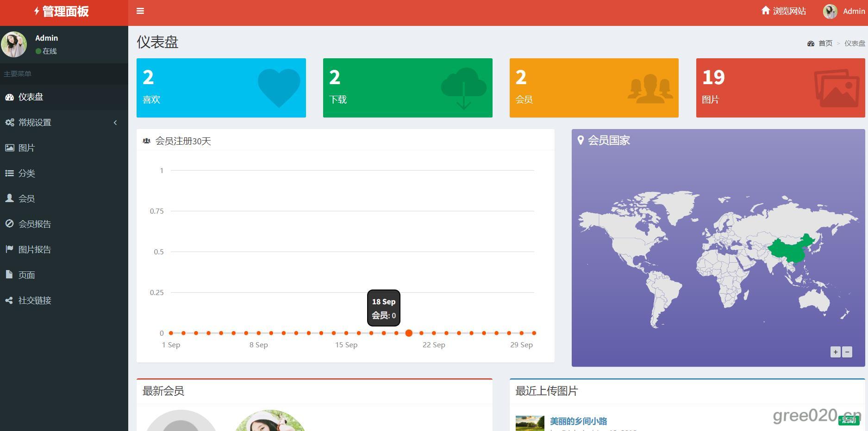The height and width of the screenshot is (431, 868).
Task: Click the map pin icon beside 会员国家
Action: click(581, 140)
